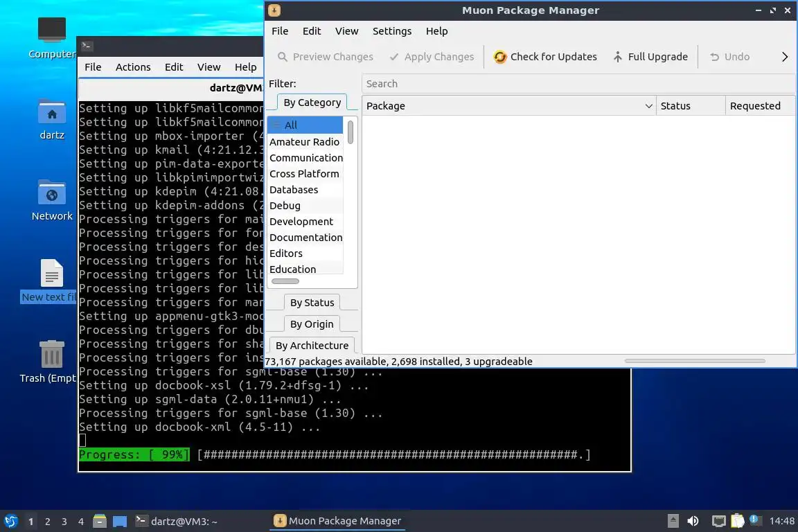Select Development category
The image size is (798, 532).
305,222
